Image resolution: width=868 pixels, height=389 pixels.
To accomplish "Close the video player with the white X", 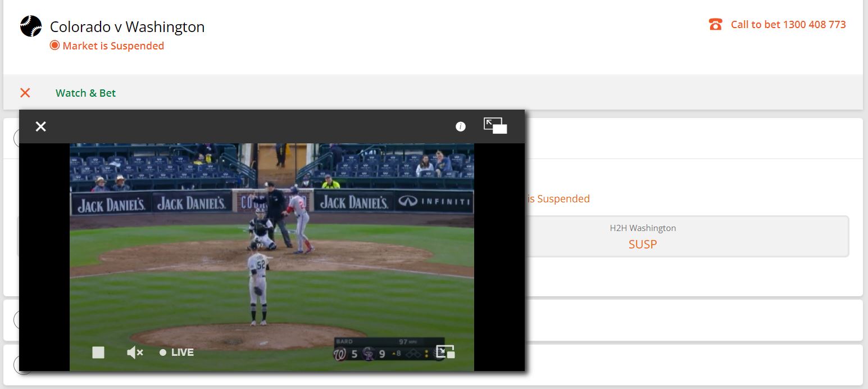I will coord(40,126).
